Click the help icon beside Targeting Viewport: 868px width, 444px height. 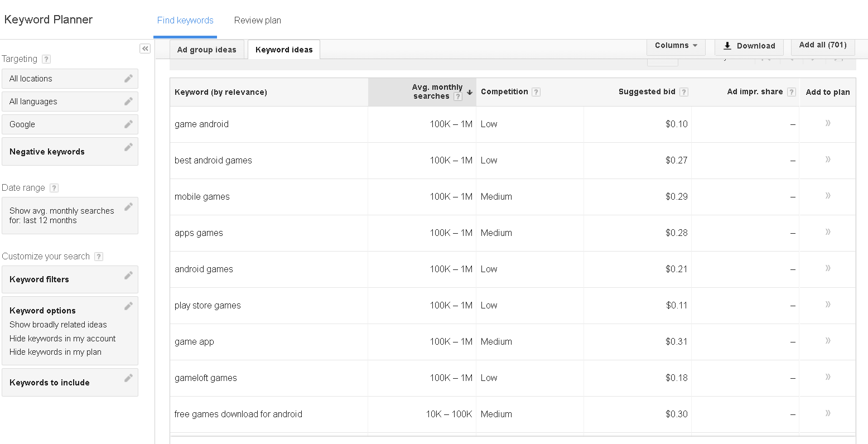click(x=46, y=59)
